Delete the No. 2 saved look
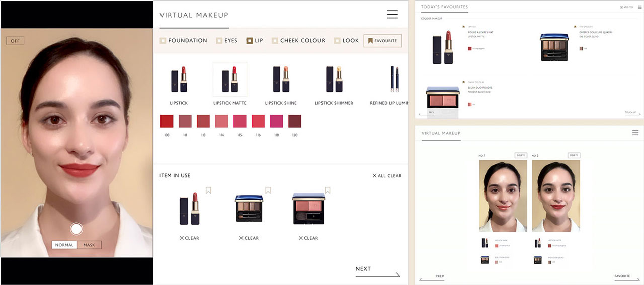The width and height of the screenshot is (644, 285). tap(574, 155)
